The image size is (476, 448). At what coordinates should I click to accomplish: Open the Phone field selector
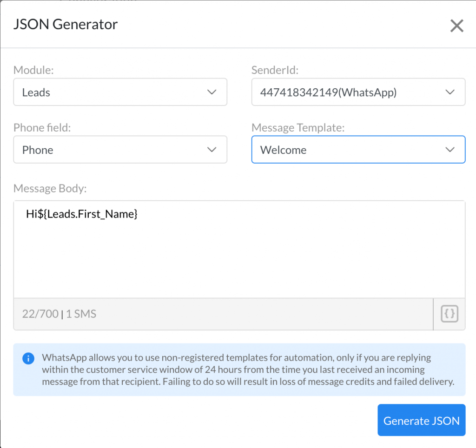(120, 150)
